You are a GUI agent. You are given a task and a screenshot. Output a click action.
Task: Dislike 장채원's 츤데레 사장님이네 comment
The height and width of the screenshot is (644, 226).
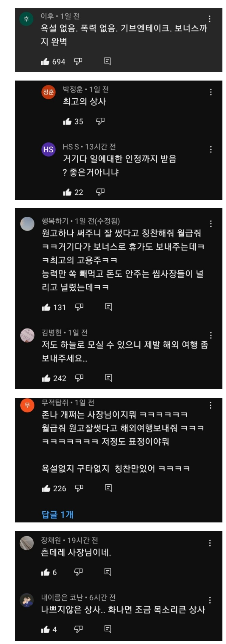(78, 572)
